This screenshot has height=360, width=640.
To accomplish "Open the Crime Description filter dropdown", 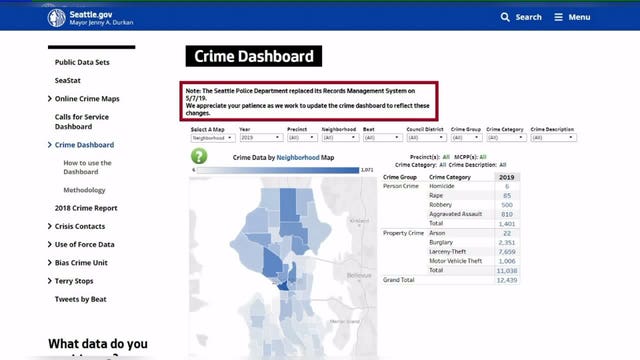I will 553,138.
